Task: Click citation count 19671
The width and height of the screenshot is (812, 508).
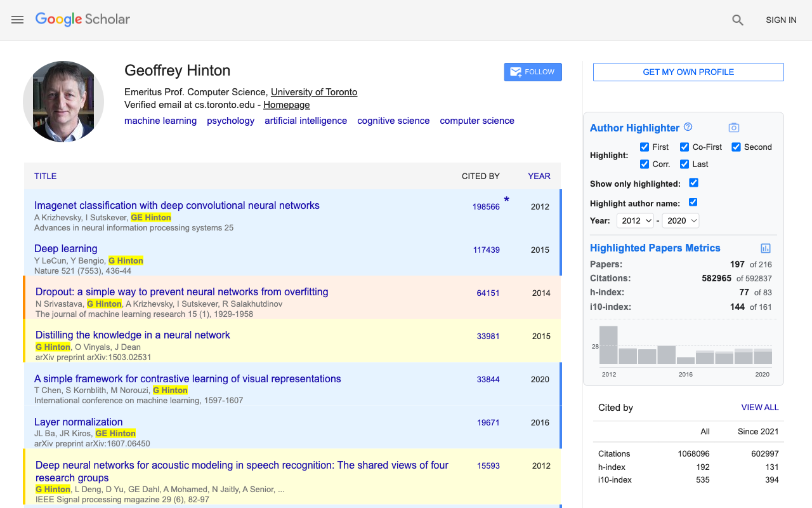Action: [488, 422]
